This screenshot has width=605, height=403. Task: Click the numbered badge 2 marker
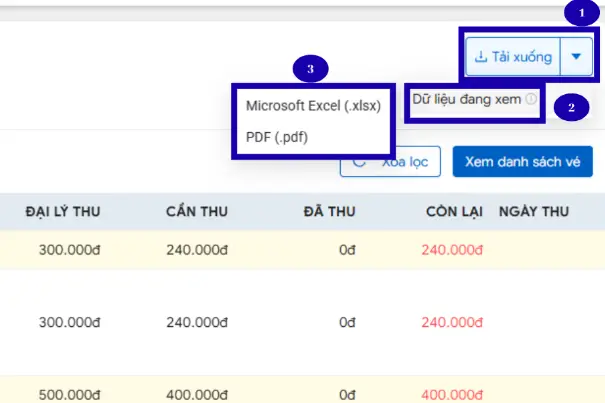(570, 107)
